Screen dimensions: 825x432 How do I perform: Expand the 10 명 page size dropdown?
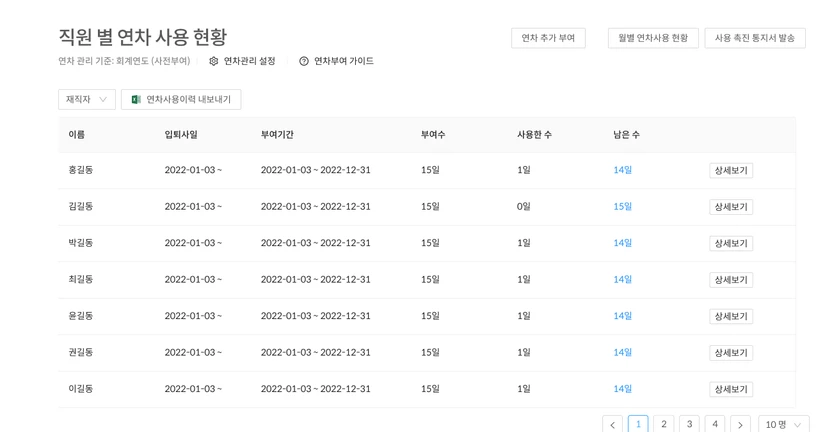click(x=783, y=425)
